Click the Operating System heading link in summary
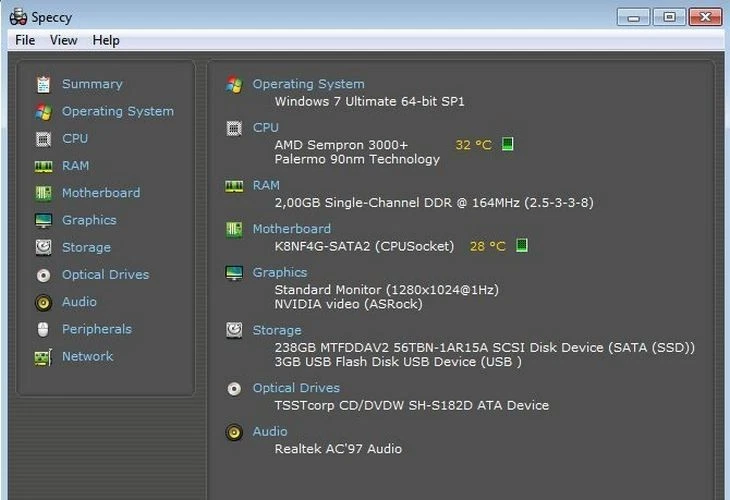730x500 pixels. (308, 84)
